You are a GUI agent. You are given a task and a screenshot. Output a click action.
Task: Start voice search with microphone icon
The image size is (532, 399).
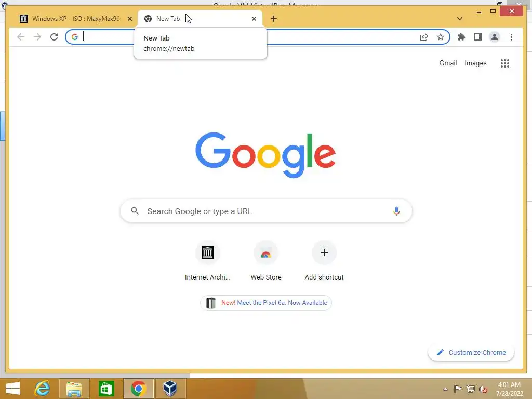tap(396, 211)
